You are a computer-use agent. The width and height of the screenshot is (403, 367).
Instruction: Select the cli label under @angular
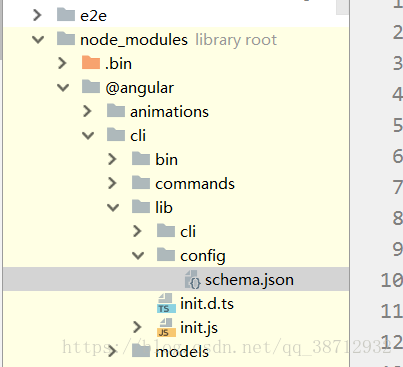pyautogui.click(x=138, y=136)
